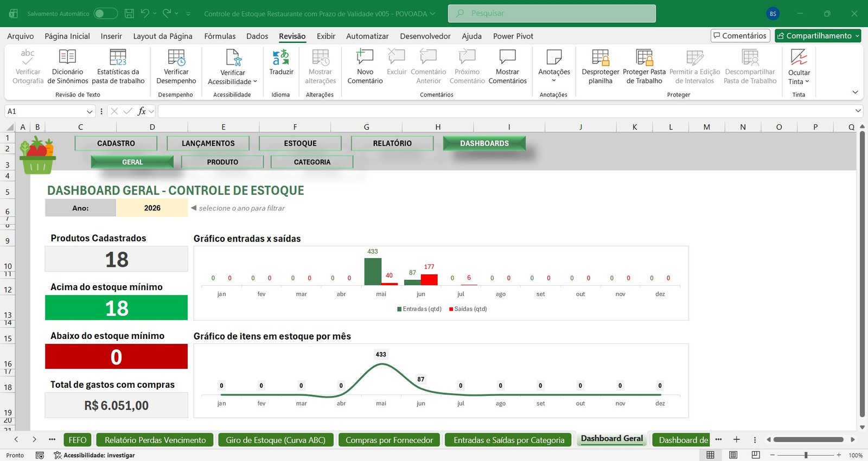Click the Pesquisar search box
This screenshot has width=868, height=461.
[552, 14]
